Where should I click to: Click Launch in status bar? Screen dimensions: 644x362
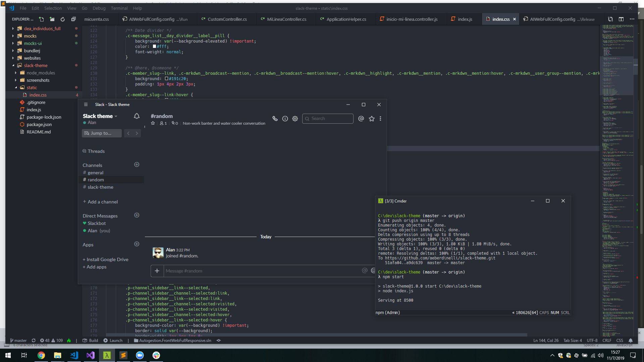[113, 341]
